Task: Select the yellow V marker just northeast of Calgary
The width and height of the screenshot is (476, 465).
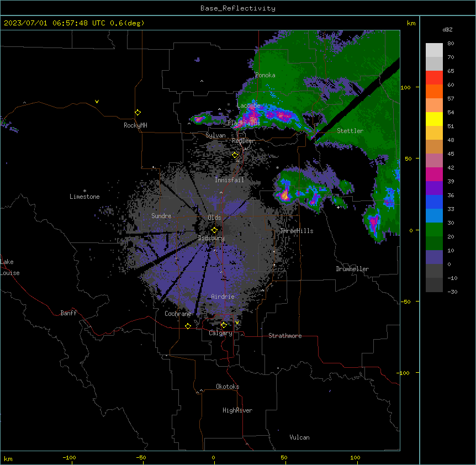Action: tap(237, 323)
